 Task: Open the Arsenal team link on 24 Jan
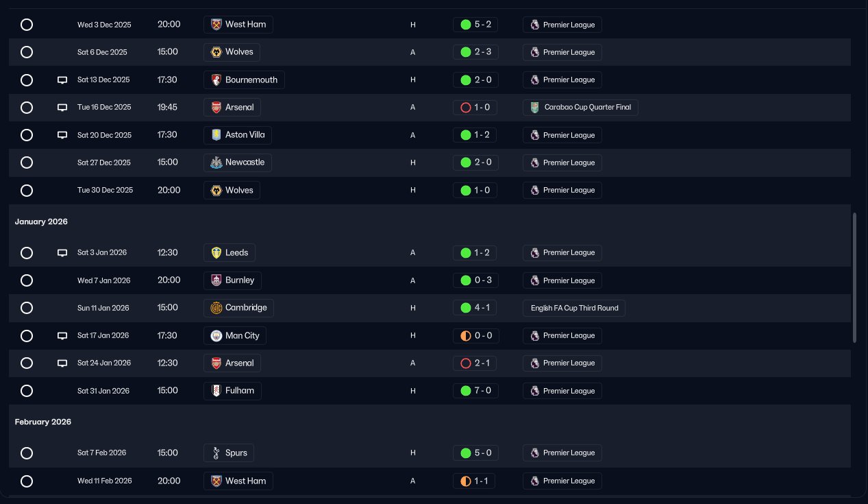click(x=232, y=363)
